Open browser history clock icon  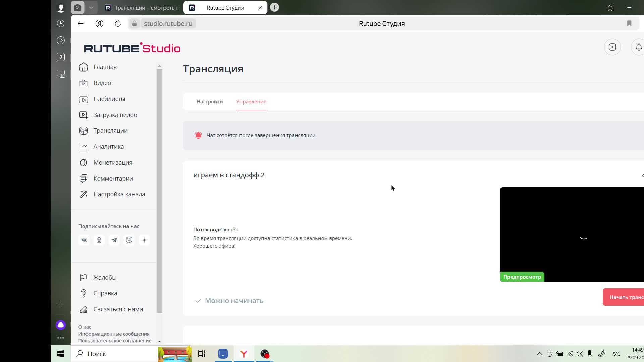coord(61,23)
